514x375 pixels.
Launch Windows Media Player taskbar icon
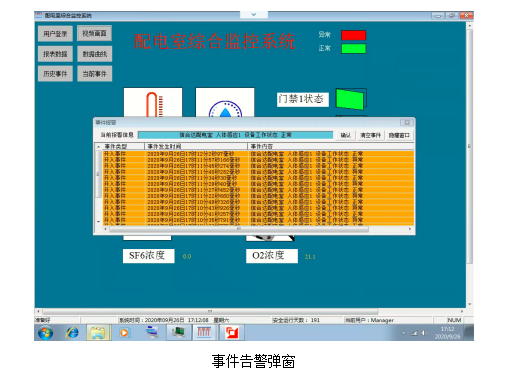click(124, 333)
